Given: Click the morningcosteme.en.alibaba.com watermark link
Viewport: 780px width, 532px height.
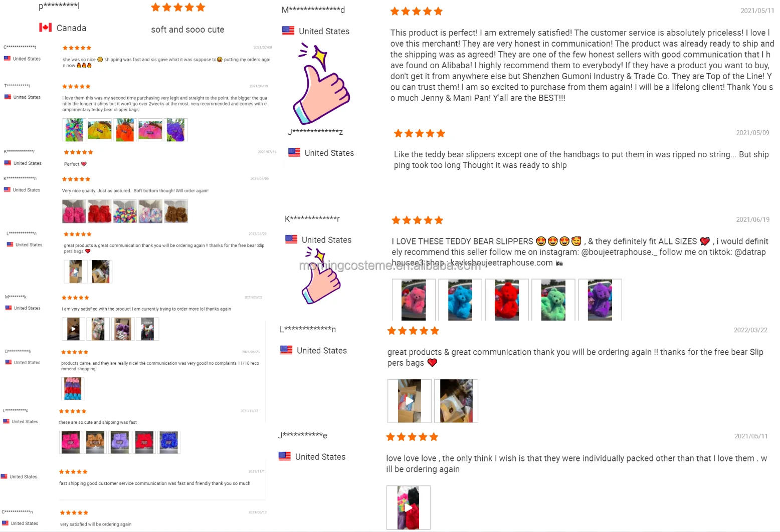Looking at the screenshot, I should 390,265.
